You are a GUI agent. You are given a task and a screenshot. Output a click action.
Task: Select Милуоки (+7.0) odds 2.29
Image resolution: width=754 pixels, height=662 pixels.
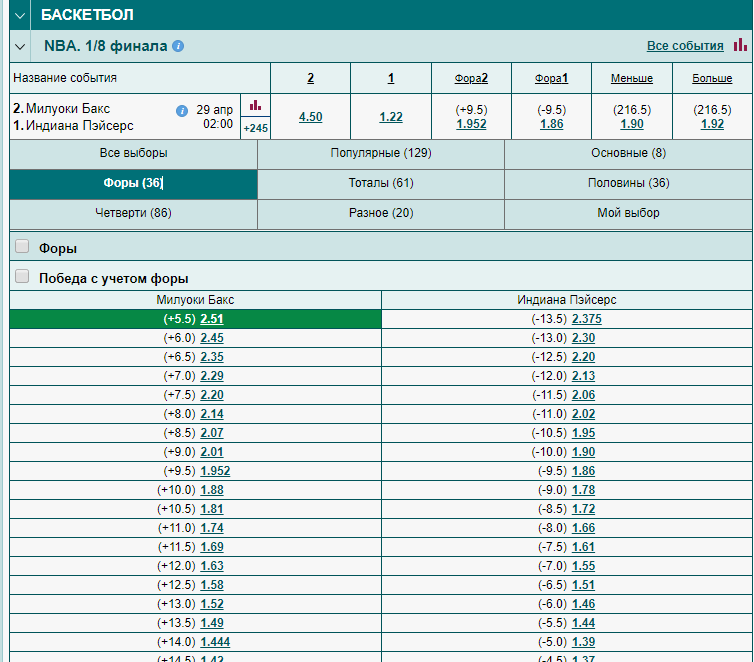tap(212, 376)
